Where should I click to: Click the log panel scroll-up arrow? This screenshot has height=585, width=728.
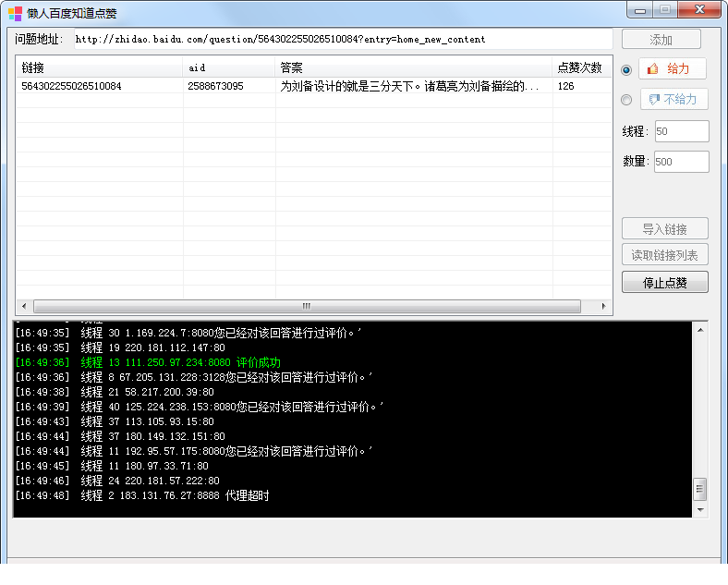(x=700, y=330)
